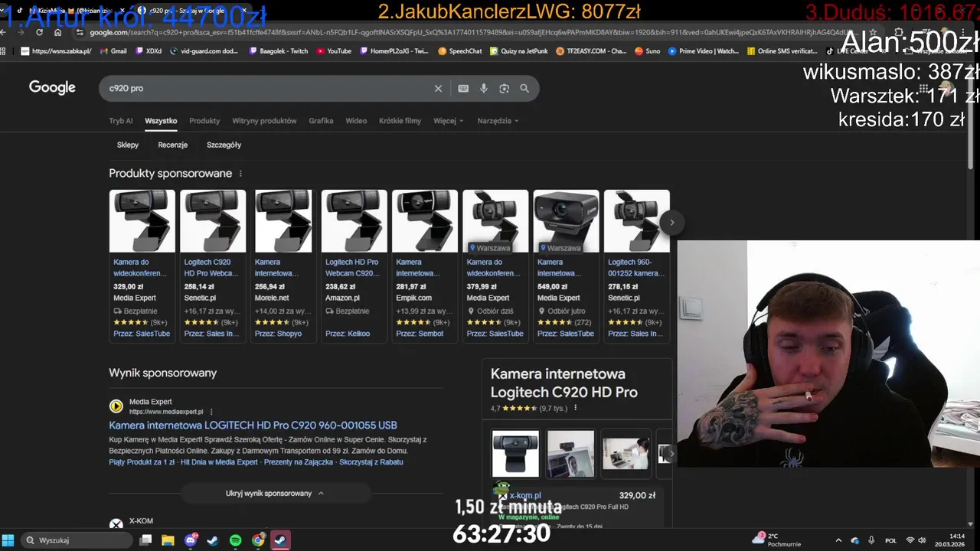Open Prime Video bookmark
The width and height of the screenshot is (980, 551).
pyautogui.click(x=703, y=51)
